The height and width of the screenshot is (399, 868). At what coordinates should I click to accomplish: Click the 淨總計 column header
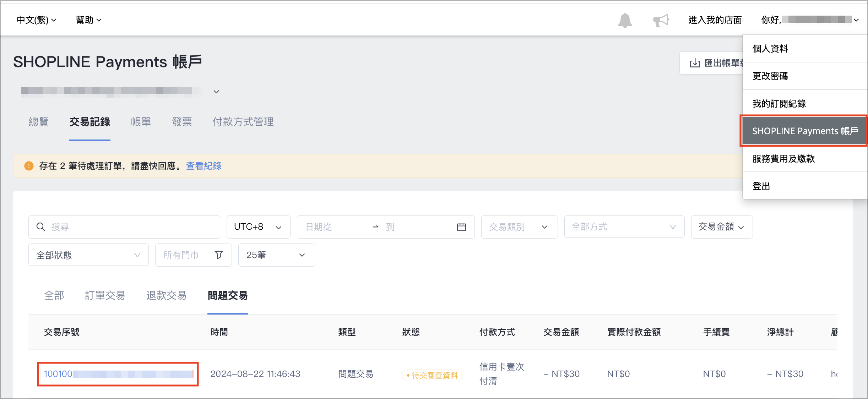tap(780, 332)
